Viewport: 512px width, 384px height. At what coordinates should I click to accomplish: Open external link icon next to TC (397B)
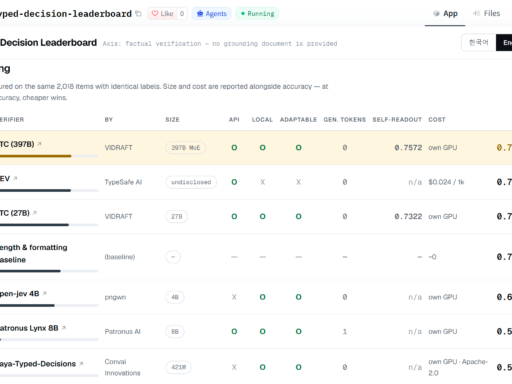coord(39,144)
